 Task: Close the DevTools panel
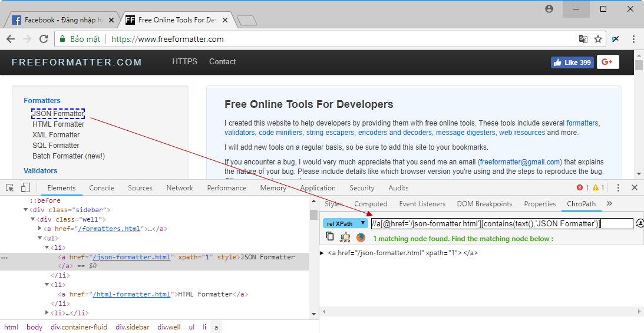pyautogui.click(x=634, y=187)
